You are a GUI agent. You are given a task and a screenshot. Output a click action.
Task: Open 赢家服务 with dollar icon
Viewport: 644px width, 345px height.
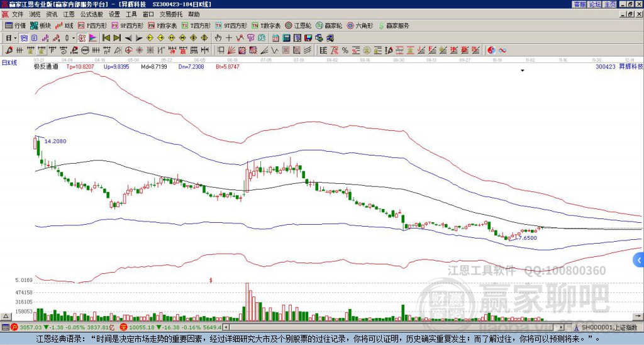coord(394,25)
